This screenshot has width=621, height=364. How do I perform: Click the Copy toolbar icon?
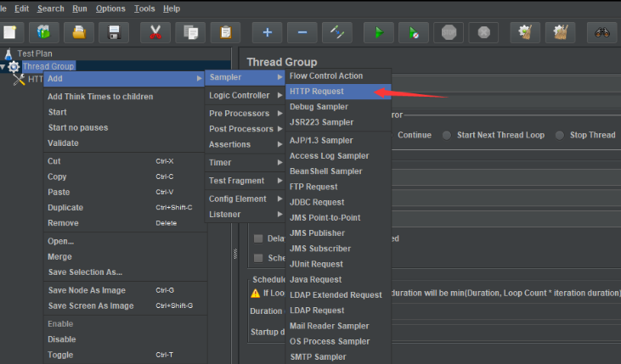190,32
